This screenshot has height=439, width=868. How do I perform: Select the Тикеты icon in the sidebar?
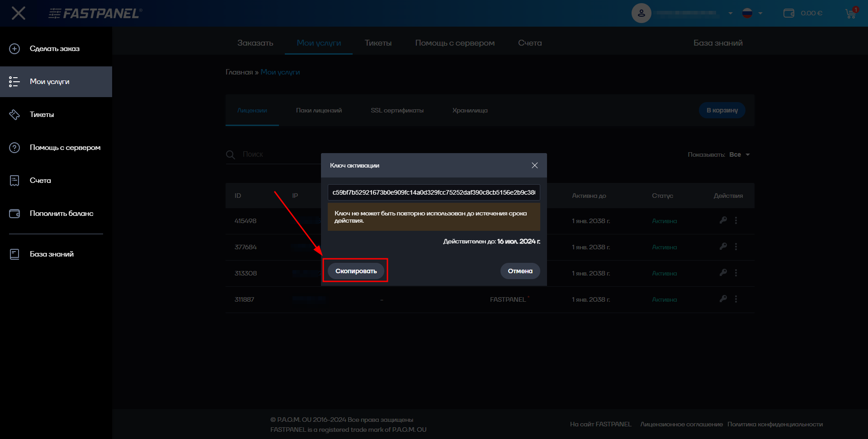tap(14, 114)
